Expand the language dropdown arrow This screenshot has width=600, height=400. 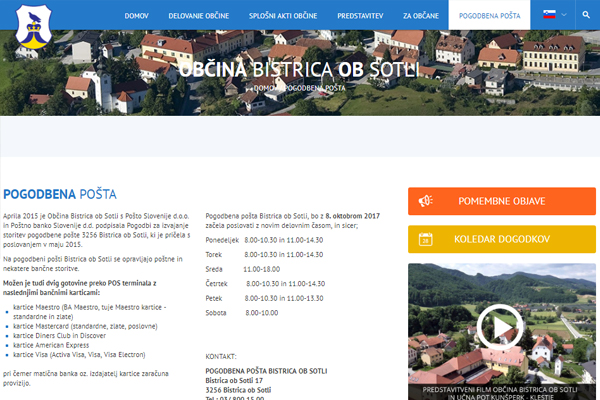(x=562, y=15)
